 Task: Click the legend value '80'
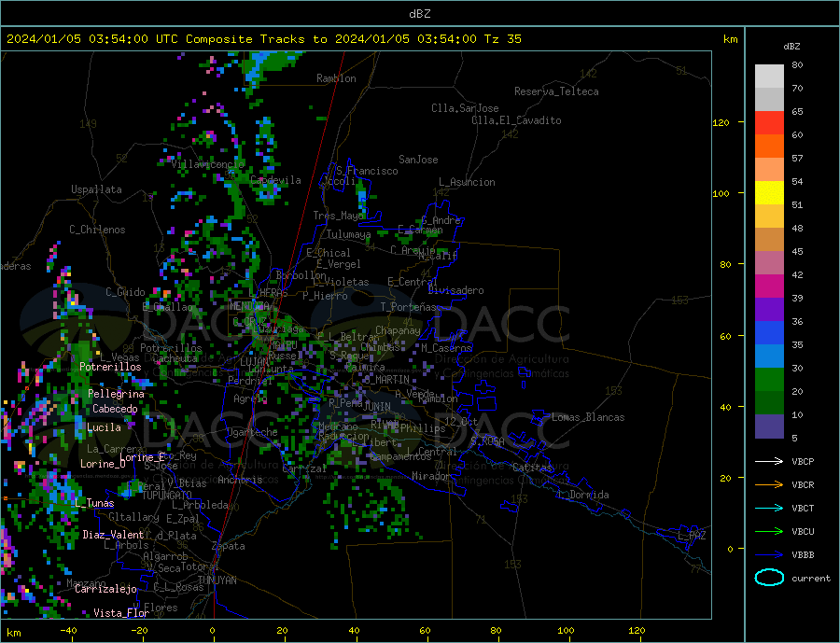pos(797,64)
